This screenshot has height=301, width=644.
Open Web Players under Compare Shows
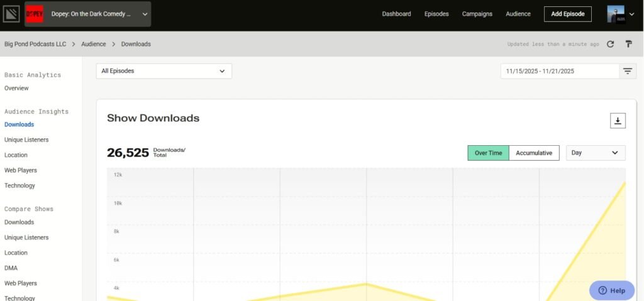tap(21, 283)
